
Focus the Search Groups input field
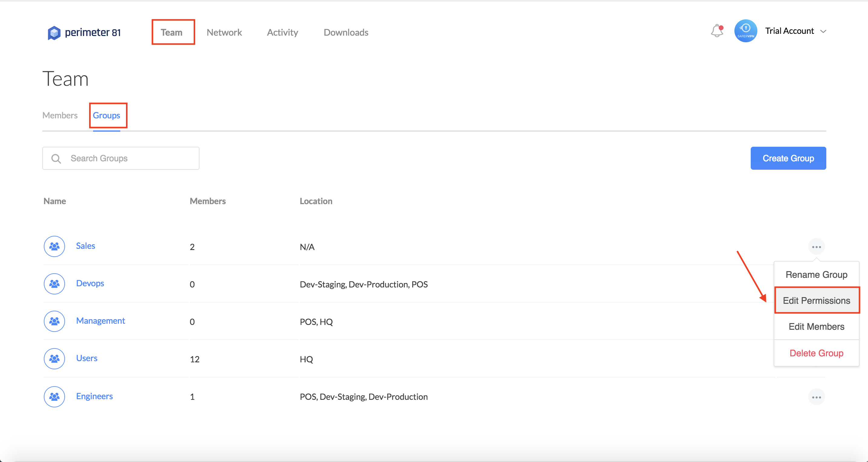pyautogui.click(x=131, y=158)
